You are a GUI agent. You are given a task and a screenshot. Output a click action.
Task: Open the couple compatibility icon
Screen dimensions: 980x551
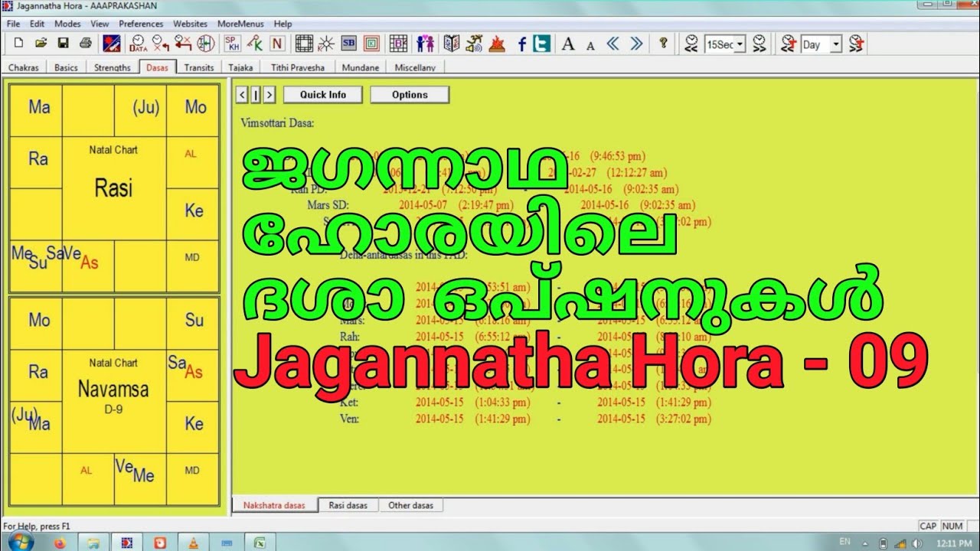[x=426, y=44]
